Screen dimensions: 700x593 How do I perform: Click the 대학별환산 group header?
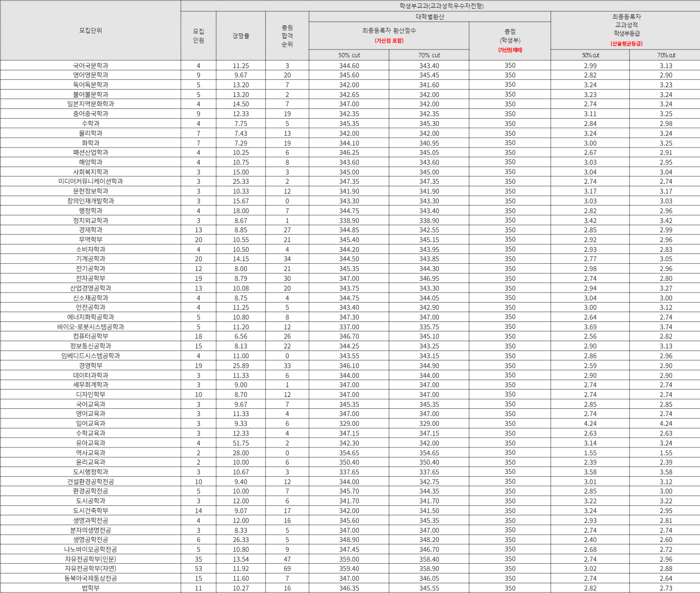430,17
